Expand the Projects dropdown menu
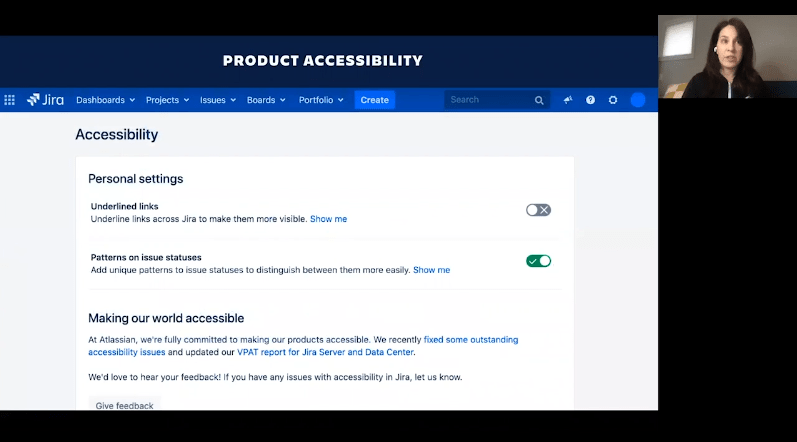Screen dimensions: 797x442 click(168, 100)
